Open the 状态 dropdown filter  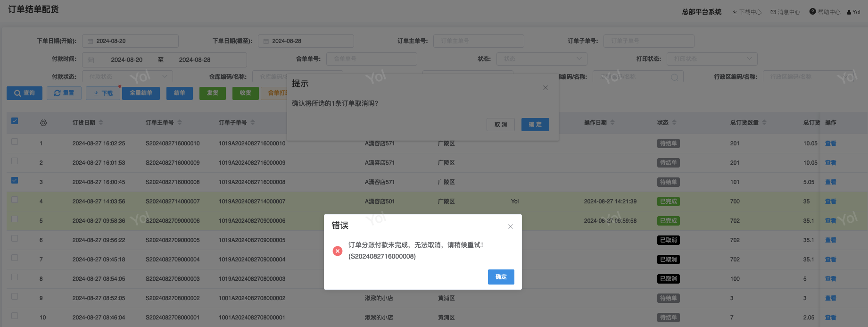coord(541,59)
